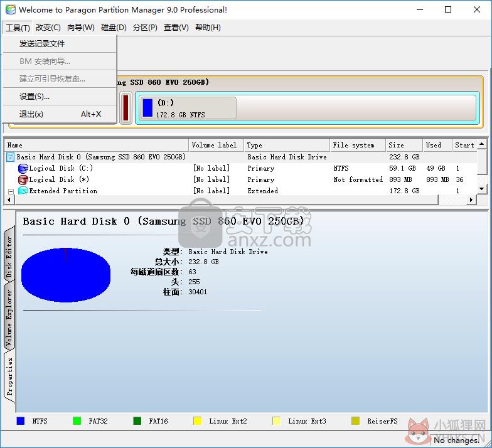Viewport: 492px width, 448px height.
Task: Click the FAT16 dark green legend swatch
Action: tap(137, 421)
